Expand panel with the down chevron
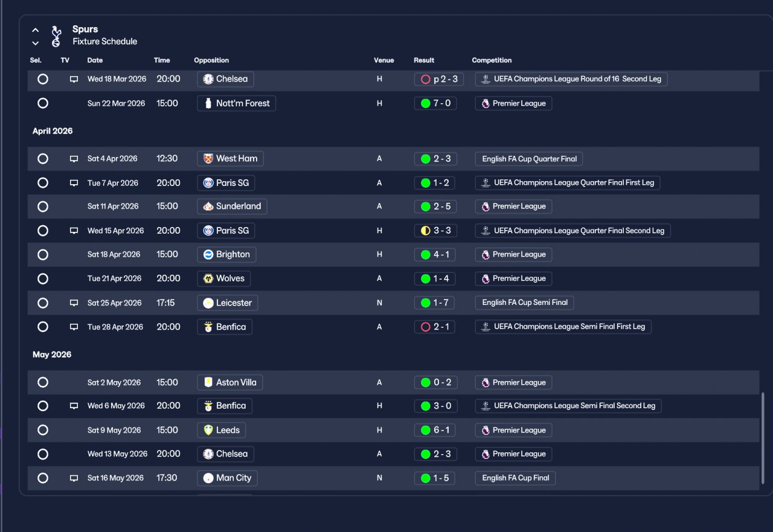773x532 pixels. [x=35, y=43]
